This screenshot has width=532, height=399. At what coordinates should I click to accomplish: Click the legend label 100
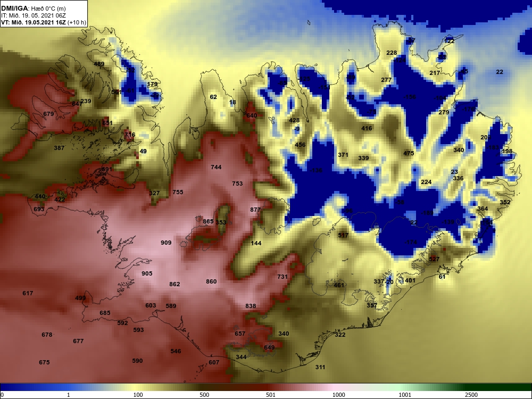(138, 395)
